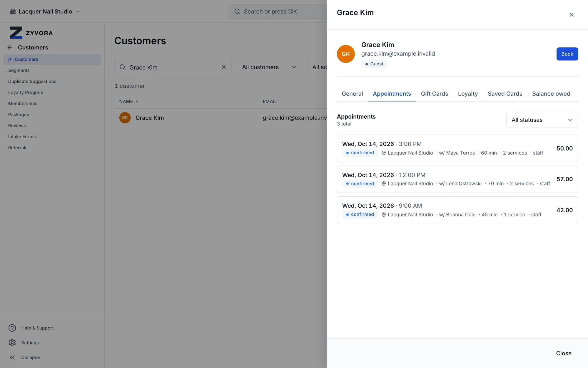Open Settings from the sidebar
588x368 pixels.
coord(24,343)
